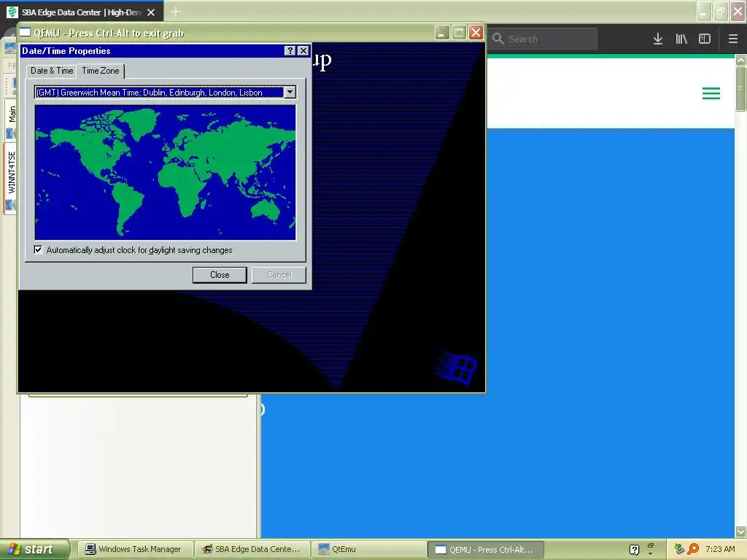The height and width of the screenshot is (560, 747).
Task: Click the help balloon icon in taskbar
Action: pos(634,550)
